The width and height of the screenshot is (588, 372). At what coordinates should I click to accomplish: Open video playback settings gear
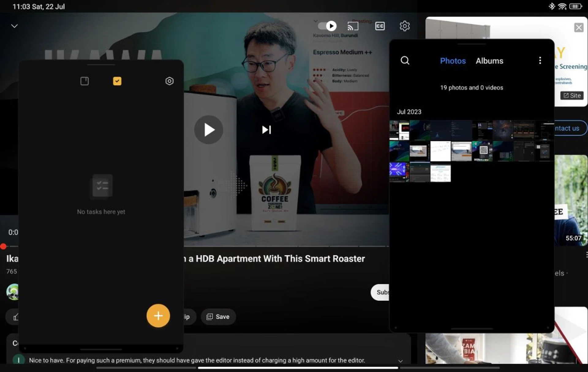pos(405,26)
